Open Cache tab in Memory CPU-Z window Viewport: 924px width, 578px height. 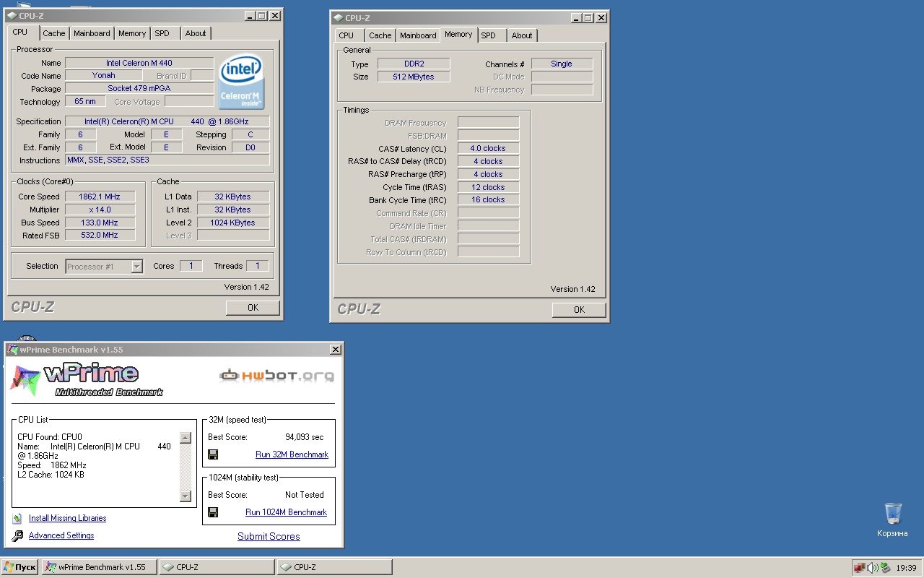(380, 35)
